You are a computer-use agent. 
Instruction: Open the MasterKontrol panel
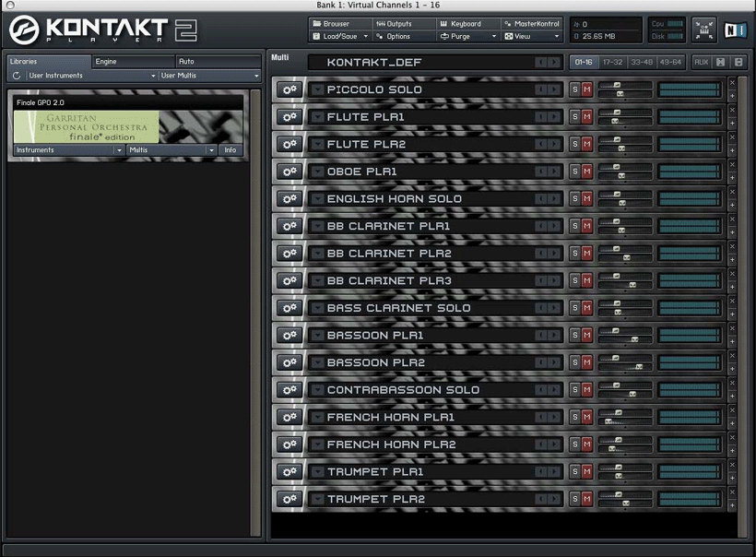[x=532, y=24]
